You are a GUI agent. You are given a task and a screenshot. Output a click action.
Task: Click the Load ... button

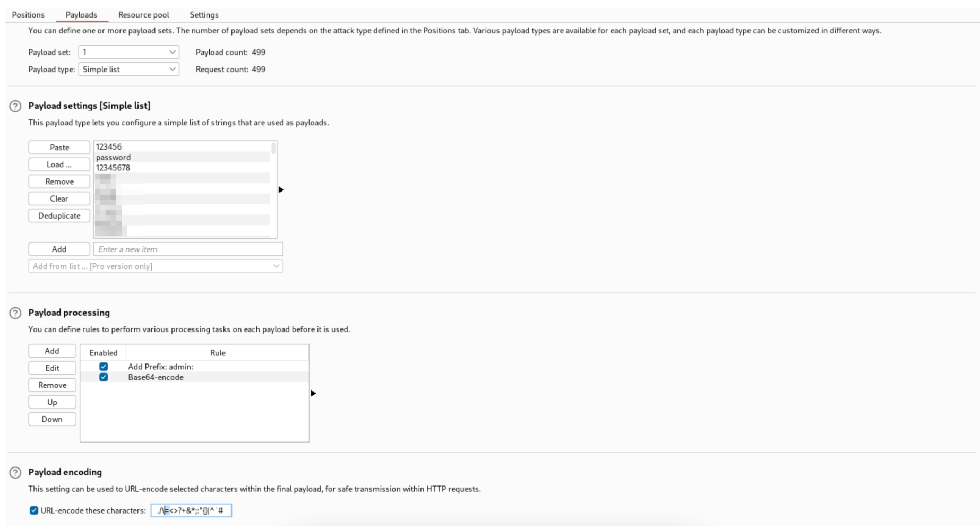(59, 164)
